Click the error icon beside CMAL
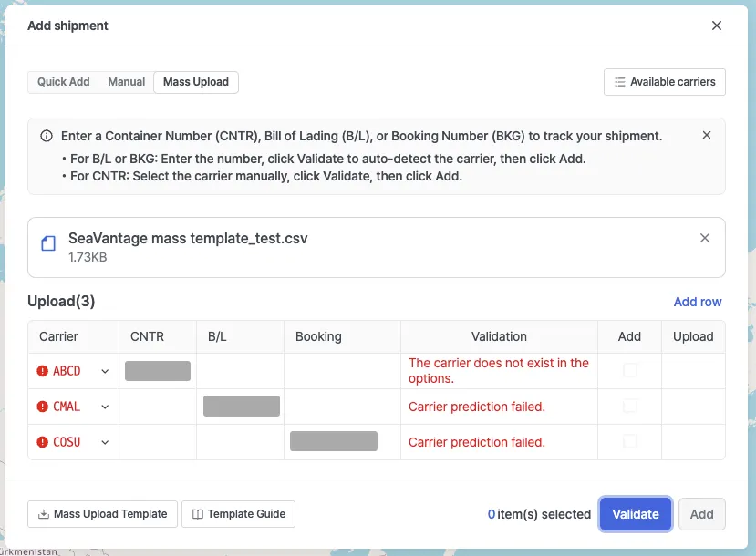This screenshot has width=756, height=556. (42, 407)
